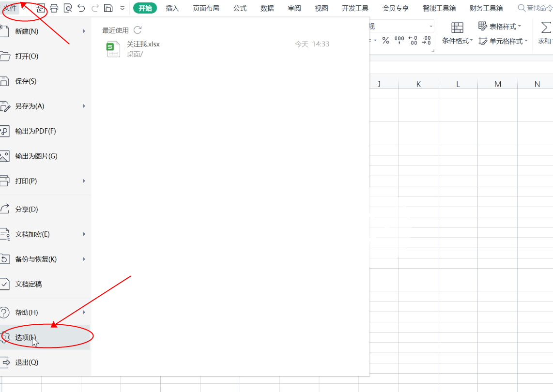Expand the 打印(P) submenu arrow
The width and height of the screenshot is (553, 392).
(x=84, y=181)
